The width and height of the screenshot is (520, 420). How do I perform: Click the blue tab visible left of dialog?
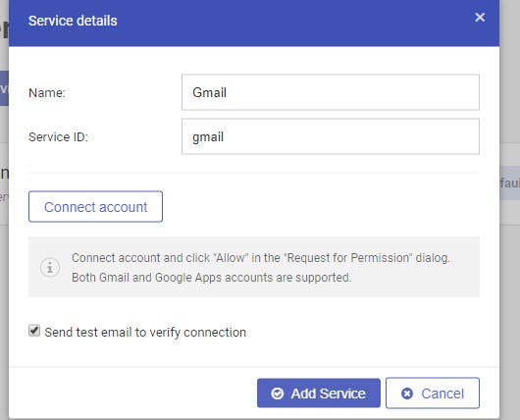point(4,88)
